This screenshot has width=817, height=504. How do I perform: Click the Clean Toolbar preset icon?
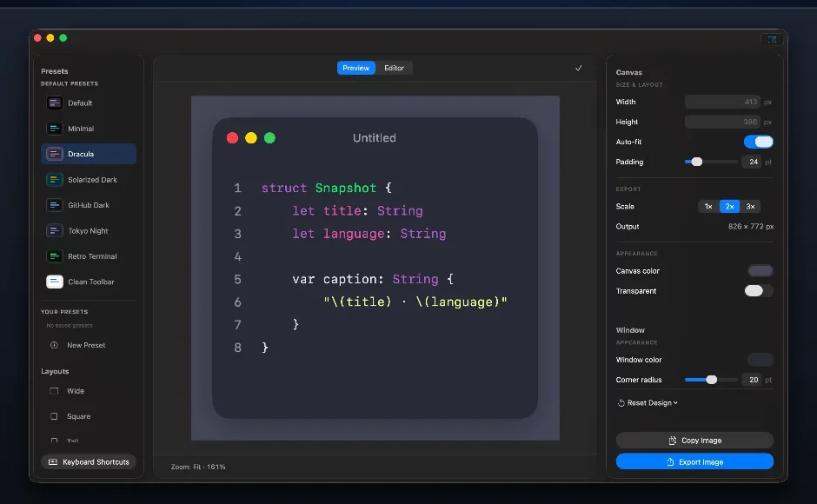[x=54, y=282]
